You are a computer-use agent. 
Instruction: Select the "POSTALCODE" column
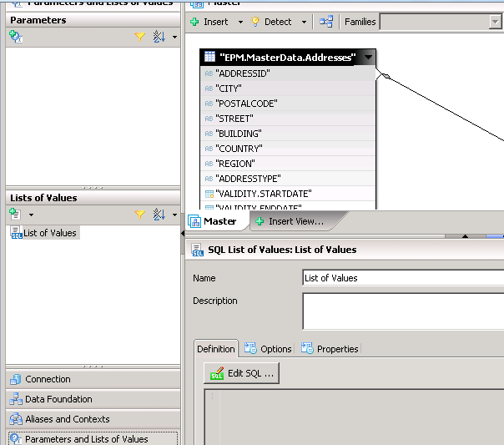click(x=288, y=104)
